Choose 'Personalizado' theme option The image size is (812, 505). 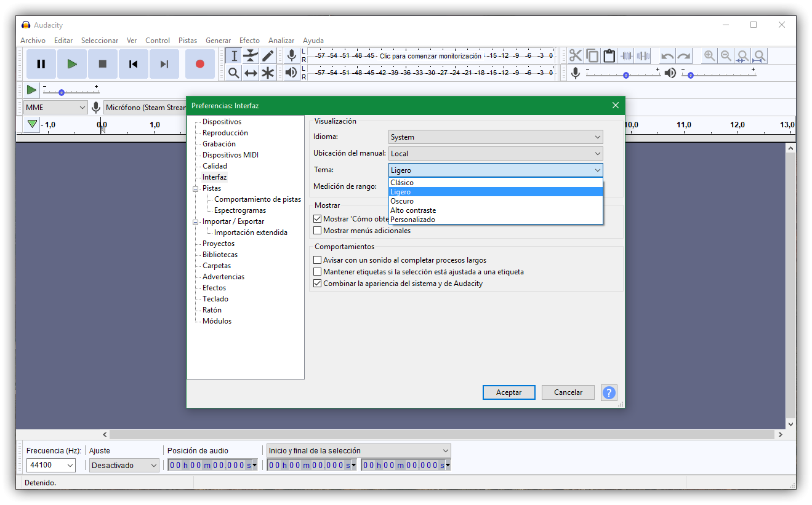(x=496, y=220)
